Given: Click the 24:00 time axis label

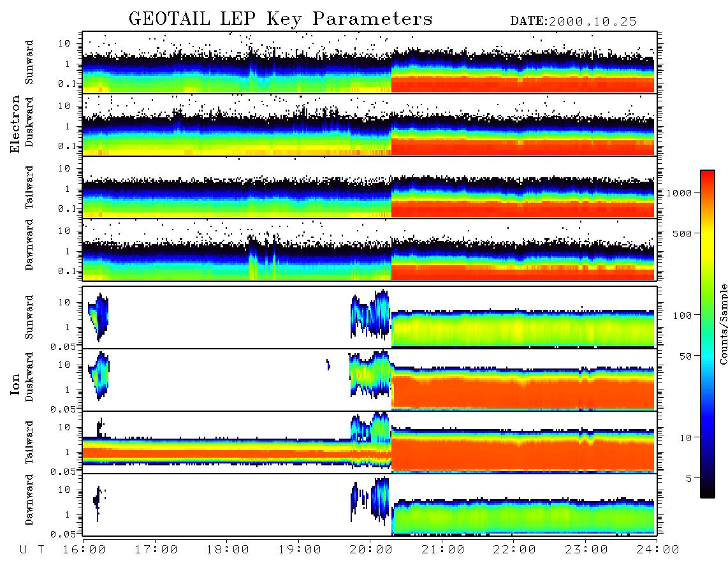Looking at the screenshot, I should tap(658, 550).
